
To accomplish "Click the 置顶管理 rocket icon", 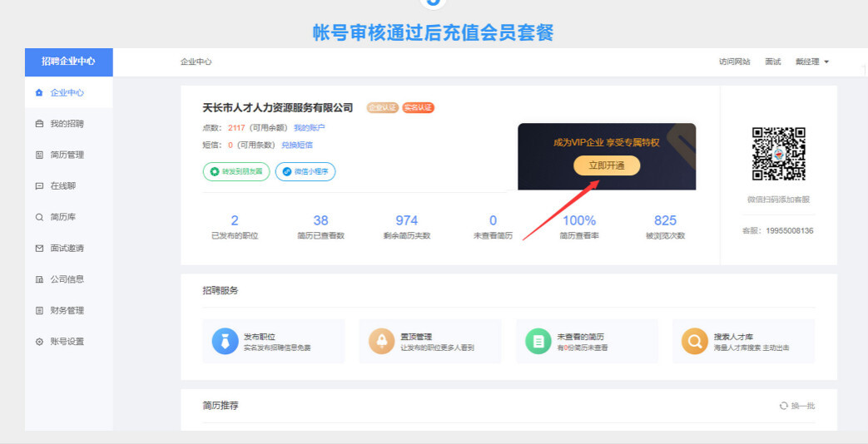I will click(382, 341).
